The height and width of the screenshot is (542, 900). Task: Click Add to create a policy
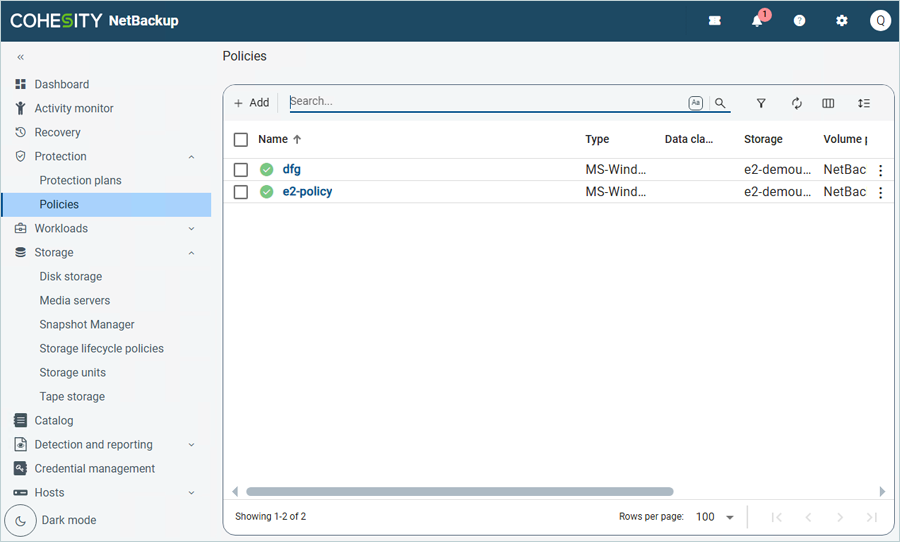point(251,103)
